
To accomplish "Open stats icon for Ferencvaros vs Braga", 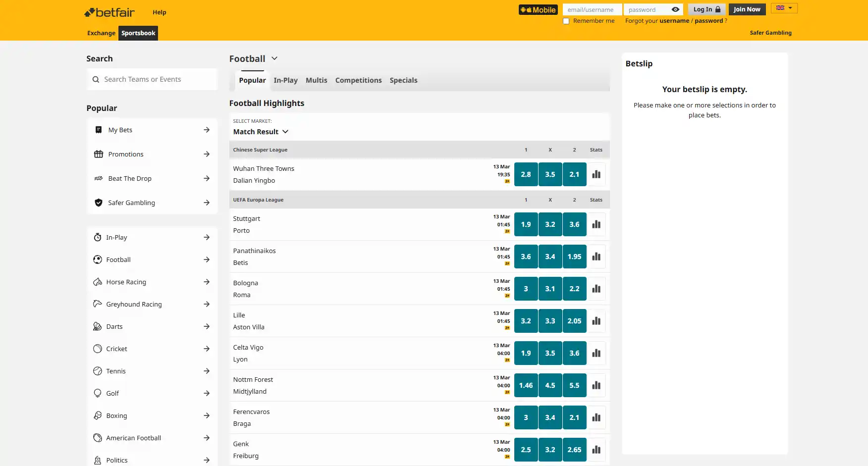I will pos(596,417).
